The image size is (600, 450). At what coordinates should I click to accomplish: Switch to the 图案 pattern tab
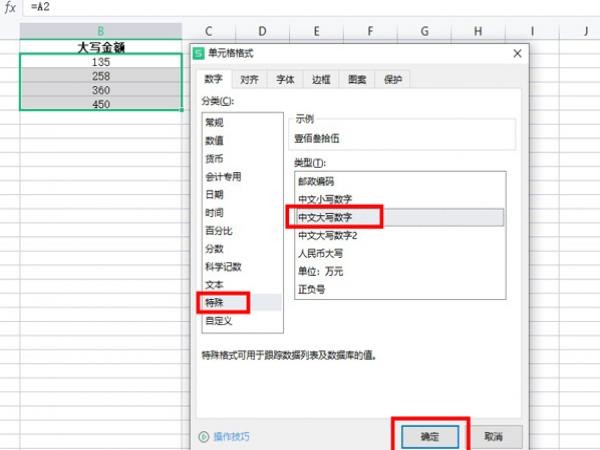(x=357, y=80)
